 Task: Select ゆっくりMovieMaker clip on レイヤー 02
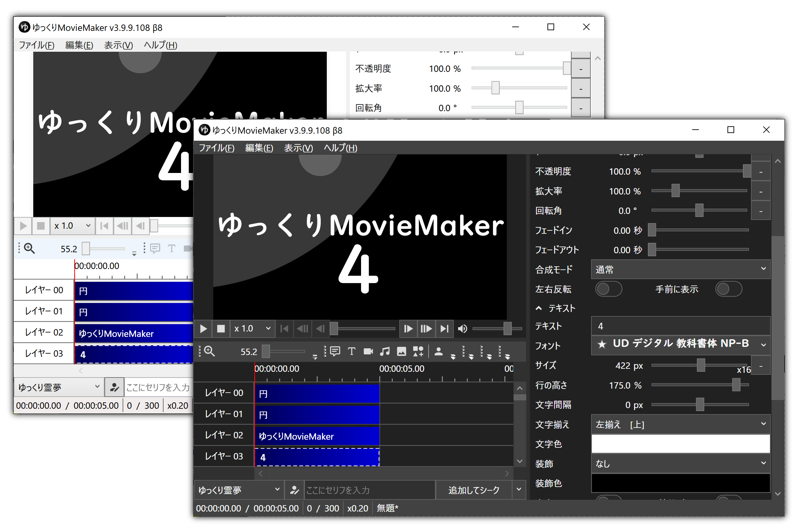317,436
